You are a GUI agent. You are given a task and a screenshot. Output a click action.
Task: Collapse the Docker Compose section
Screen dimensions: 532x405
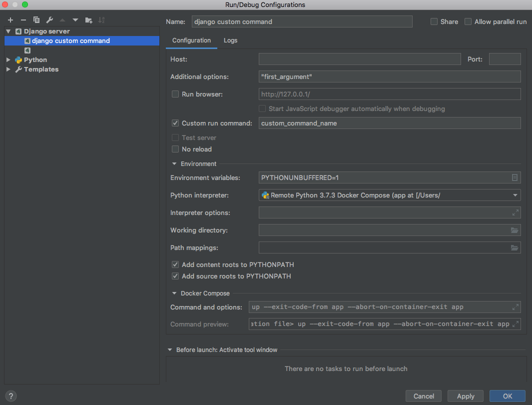pyautogui.click(x=174, y=293)
